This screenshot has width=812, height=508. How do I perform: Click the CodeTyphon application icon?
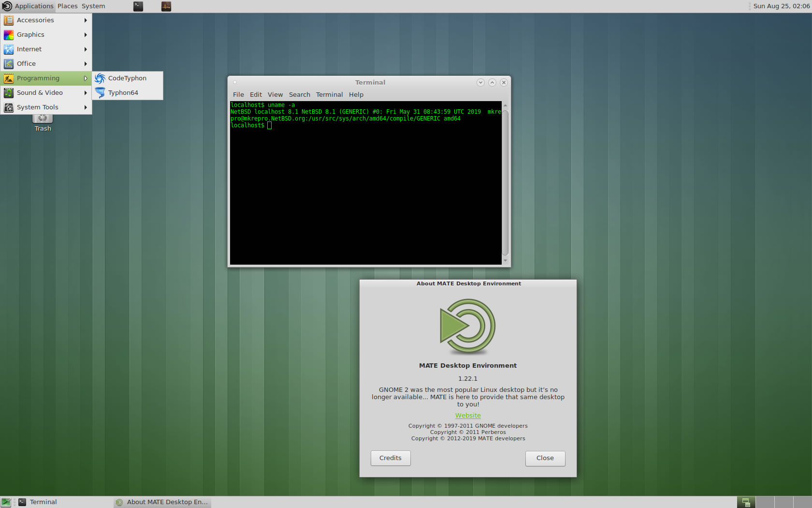100,78
